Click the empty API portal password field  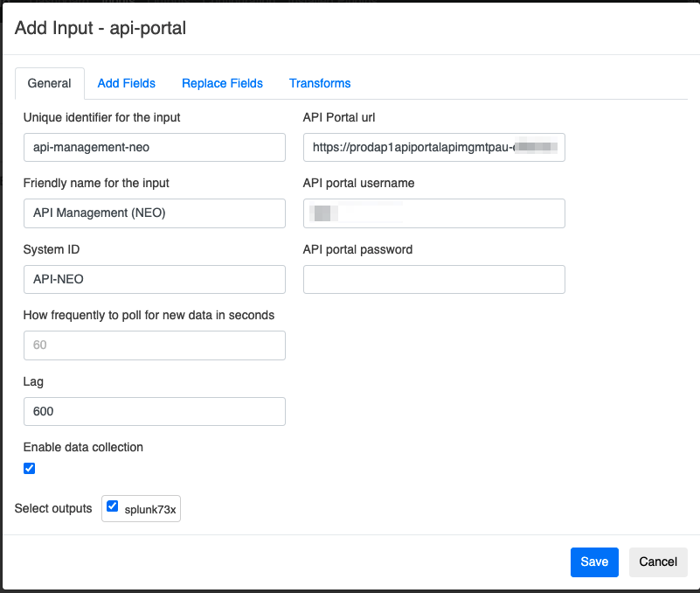point(433,279)
